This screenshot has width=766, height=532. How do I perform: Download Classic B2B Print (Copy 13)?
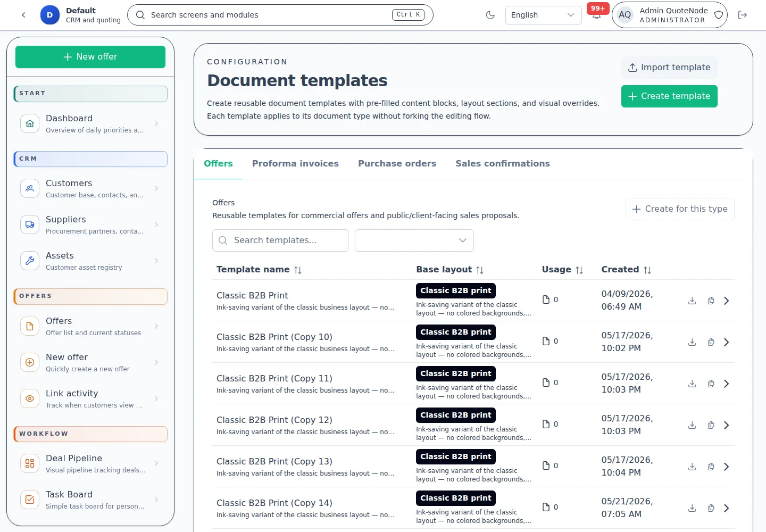(x=692, y=467)
